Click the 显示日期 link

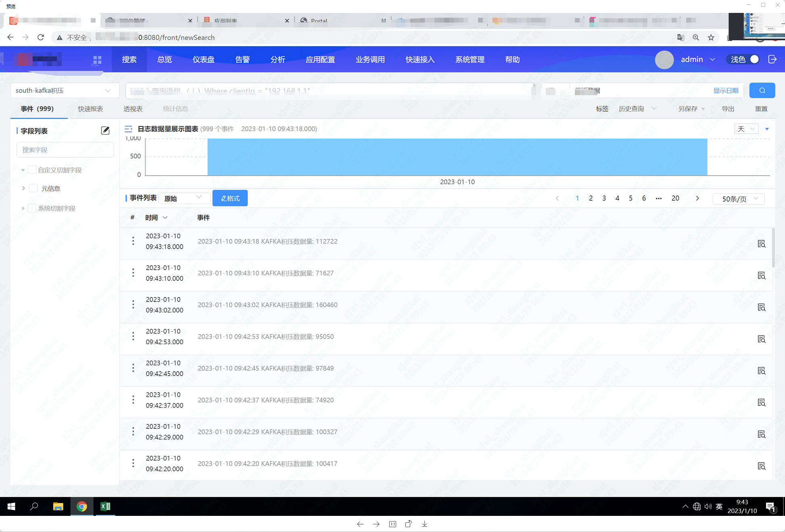click(726, 91)
